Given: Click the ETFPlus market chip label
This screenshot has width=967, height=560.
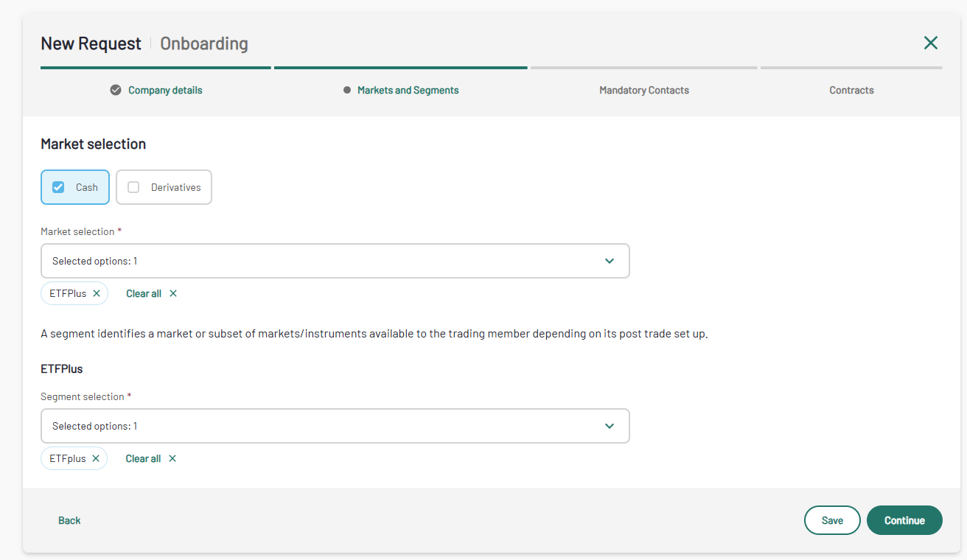Looking at the screenshot, I should click(x=68, y=293).
